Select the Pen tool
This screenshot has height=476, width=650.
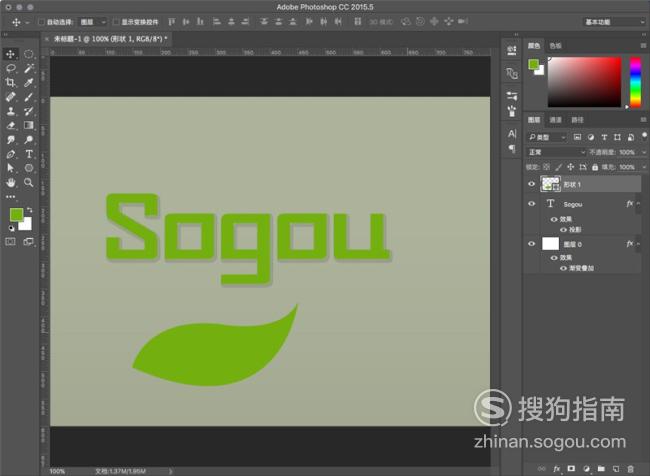point(10,154)
